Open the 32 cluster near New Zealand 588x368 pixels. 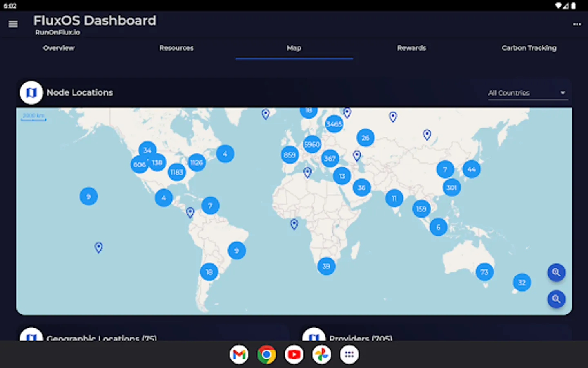click(522, 283)
